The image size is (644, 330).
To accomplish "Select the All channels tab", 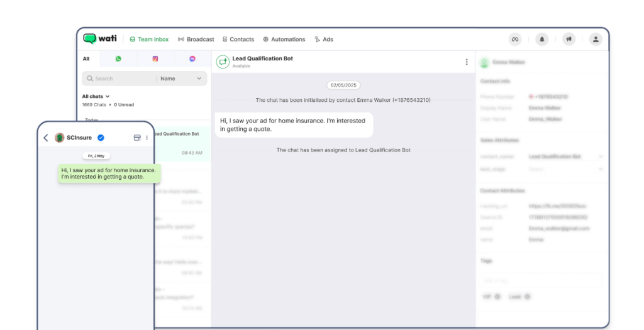I will pyautogui.click(x=86, y=59).
